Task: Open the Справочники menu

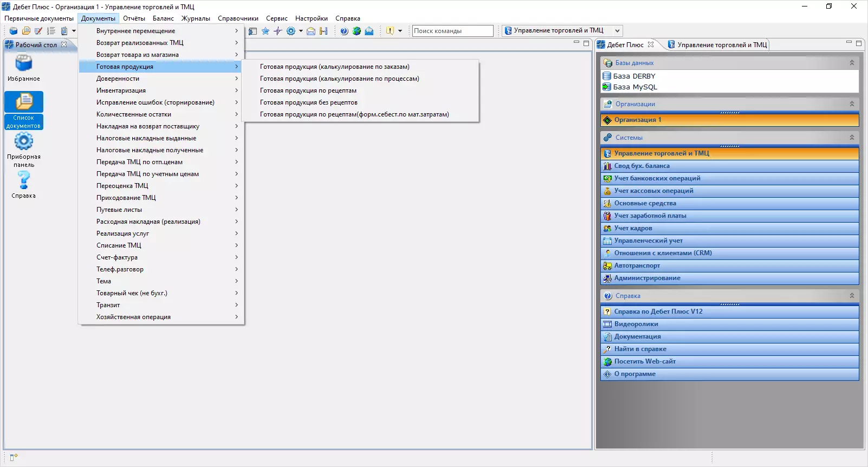Action: click(238, 18)
